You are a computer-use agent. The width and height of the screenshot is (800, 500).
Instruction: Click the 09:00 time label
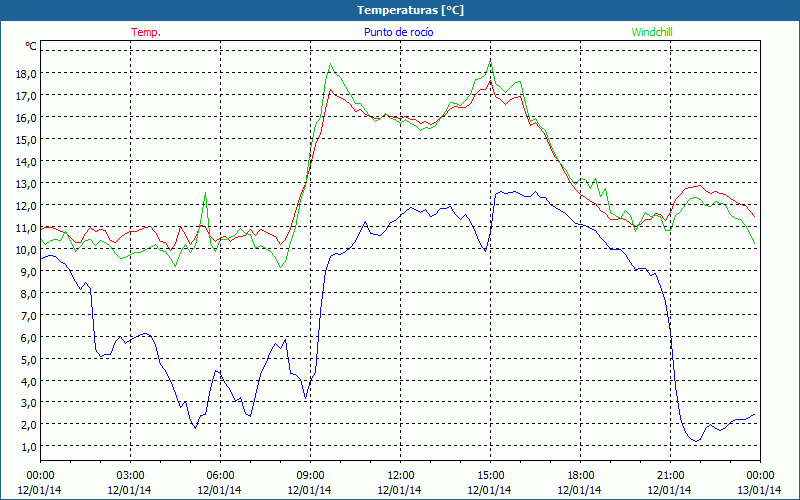[310, 476]
